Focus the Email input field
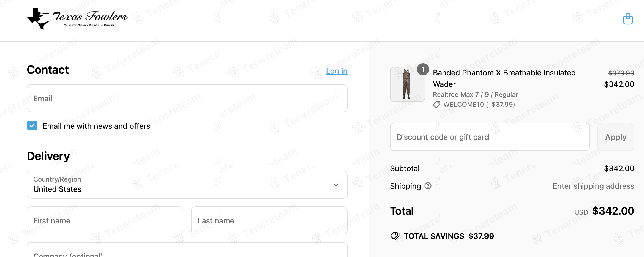This screenshot has width=644, height=257. (x=187, y=99)
